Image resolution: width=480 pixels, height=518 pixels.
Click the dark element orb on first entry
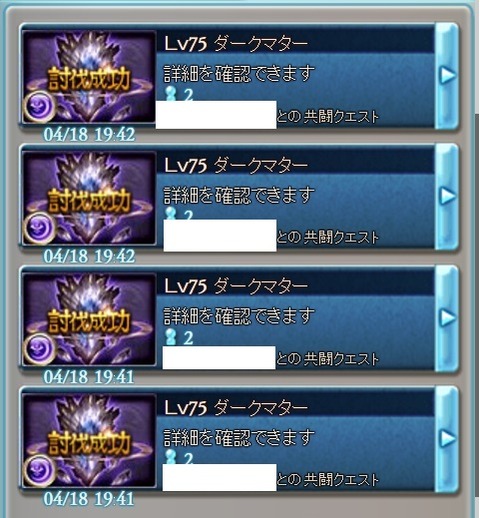click(x=40, y=106)
